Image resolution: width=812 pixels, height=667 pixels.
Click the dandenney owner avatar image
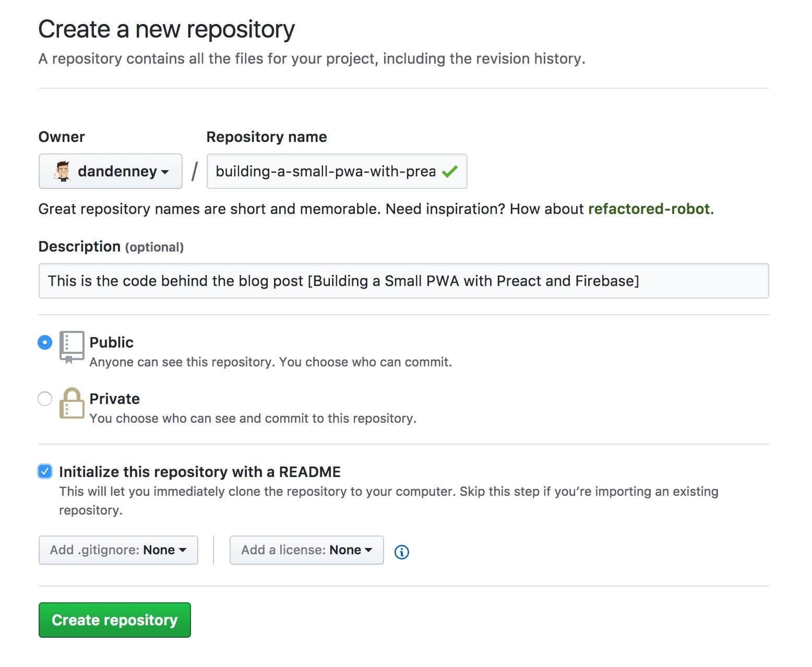point(63,171)
